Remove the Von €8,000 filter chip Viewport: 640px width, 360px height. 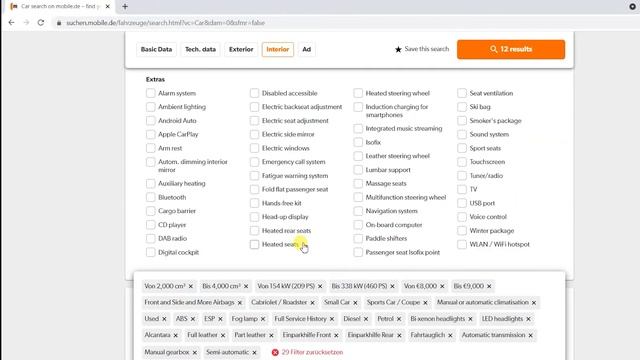pos(442,287)
